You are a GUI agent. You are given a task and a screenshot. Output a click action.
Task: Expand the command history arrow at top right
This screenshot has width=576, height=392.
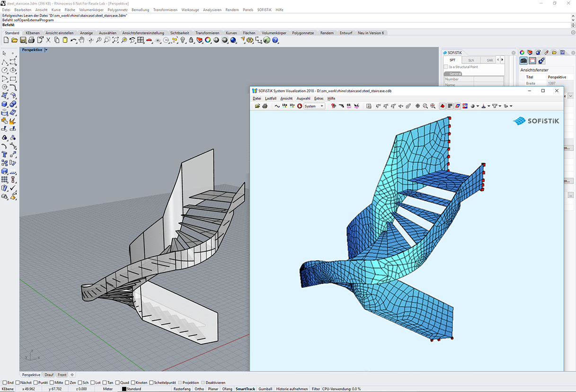pos(573,16)
